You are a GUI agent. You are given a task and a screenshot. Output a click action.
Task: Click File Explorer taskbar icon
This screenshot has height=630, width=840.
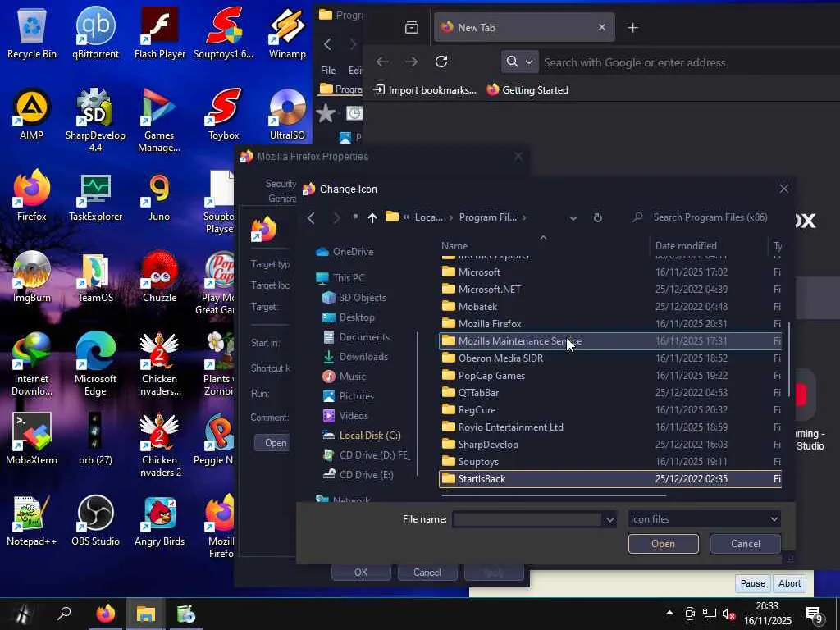(x=146, y=614)
